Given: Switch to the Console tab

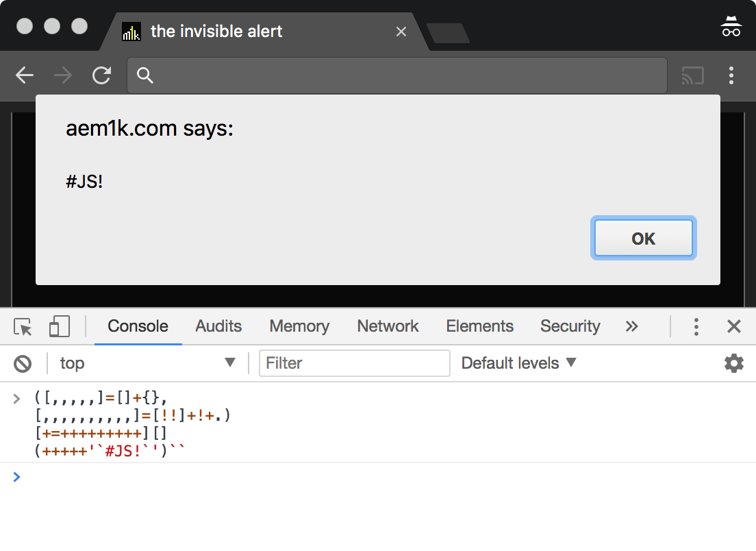Looking at the screenshot, I should pyautogui.click(x=138, y=326).
